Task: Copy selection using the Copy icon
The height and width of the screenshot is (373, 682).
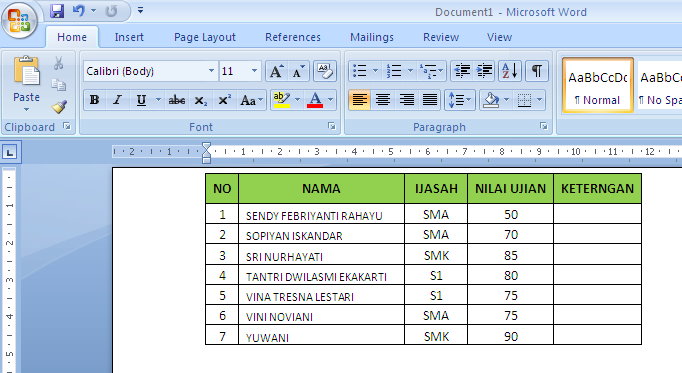Action: coord(58,84)
